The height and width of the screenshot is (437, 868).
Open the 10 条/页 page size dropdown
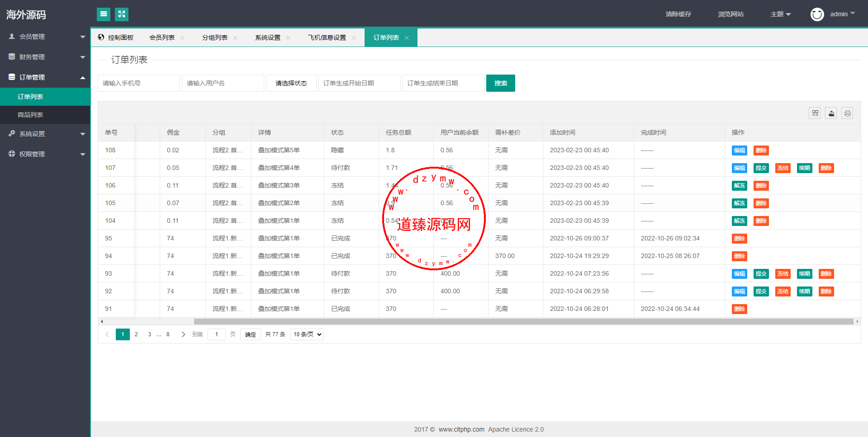click(x=307, y=334)
